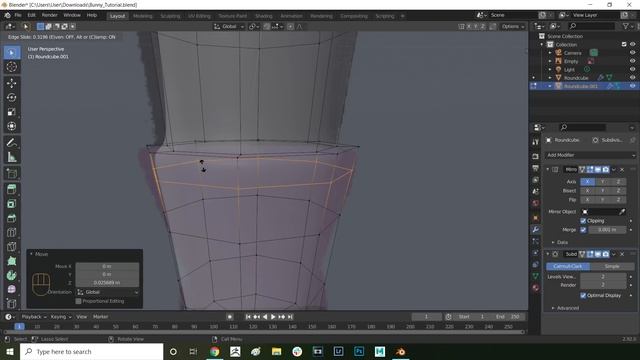Screen dimensions: 640x360
Task: Select the Spin tool
Action: (x=11, y=275)
